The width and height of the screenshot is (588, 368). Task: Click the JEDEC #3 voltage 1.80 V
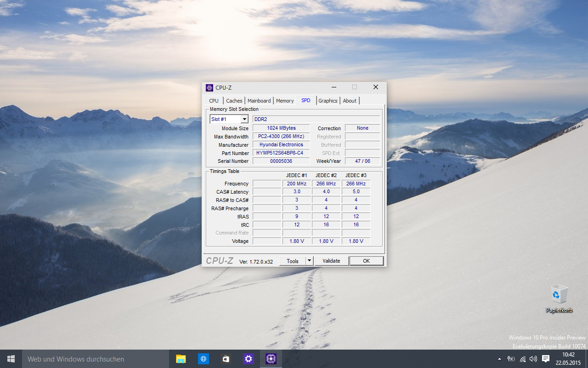pyautogui.click(x=356, y=241)
